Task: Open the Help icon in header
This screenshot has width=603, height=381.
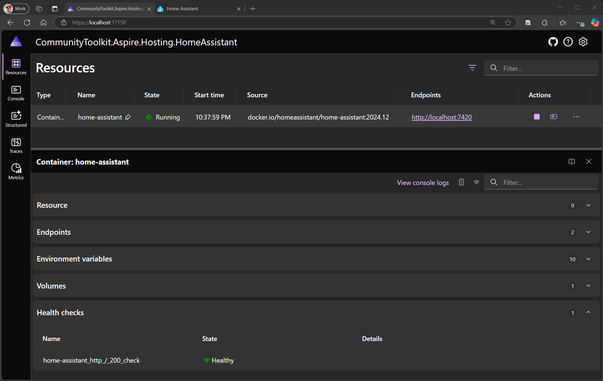Action: tap(568, 42)
